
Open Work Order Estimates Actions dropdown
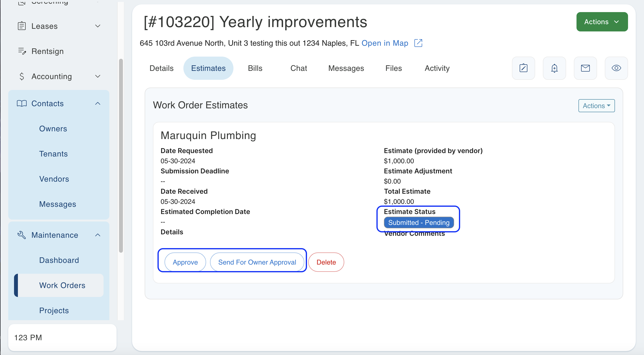click(x=596, y=106)
